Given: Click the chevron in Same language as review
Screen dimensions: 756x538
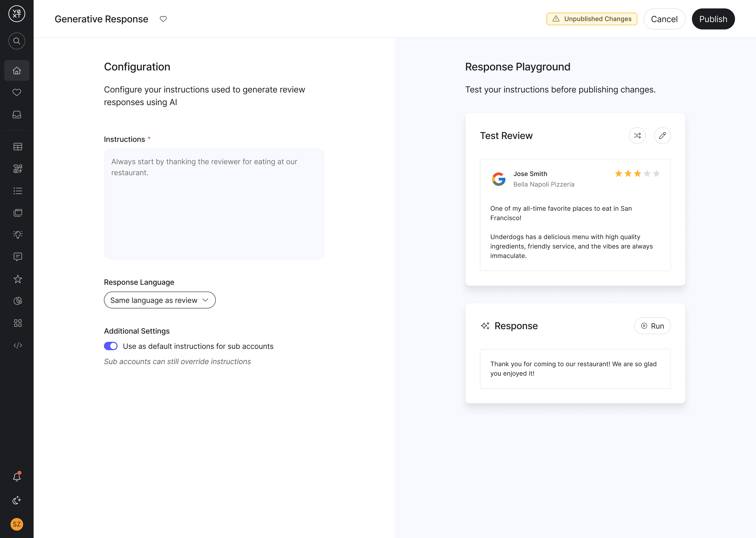Looking at the screenshot, I should 206,300.
